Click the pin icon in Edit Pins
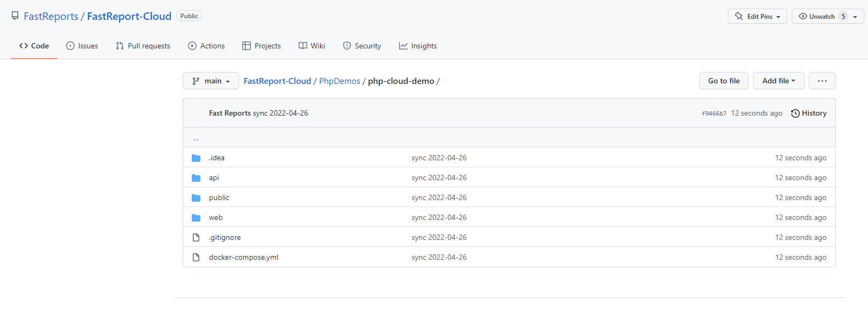868x313 pixels. point(739,16)
